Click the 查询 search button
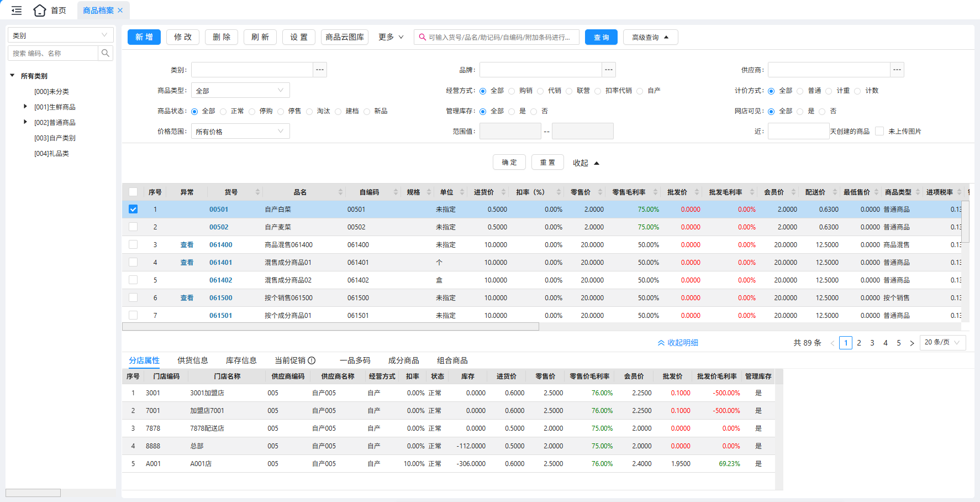The width and height of the screenshot is (980, 502). click(x=602, y=37)
